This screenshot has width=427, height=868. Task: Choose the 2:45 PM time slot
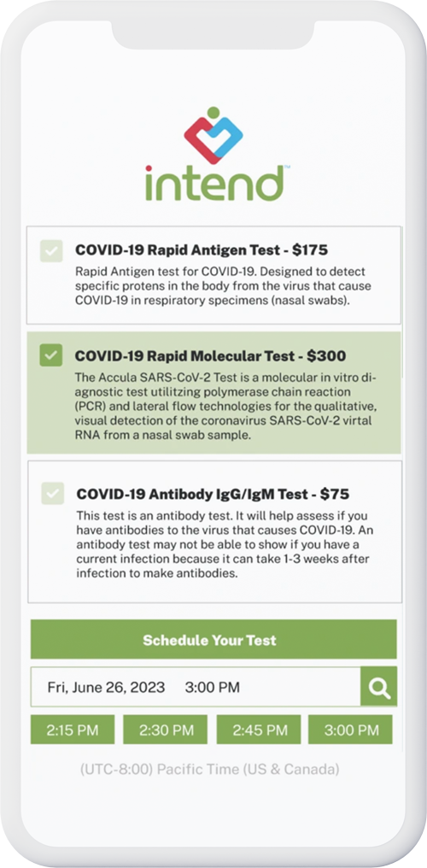click(x=258, y=730)
